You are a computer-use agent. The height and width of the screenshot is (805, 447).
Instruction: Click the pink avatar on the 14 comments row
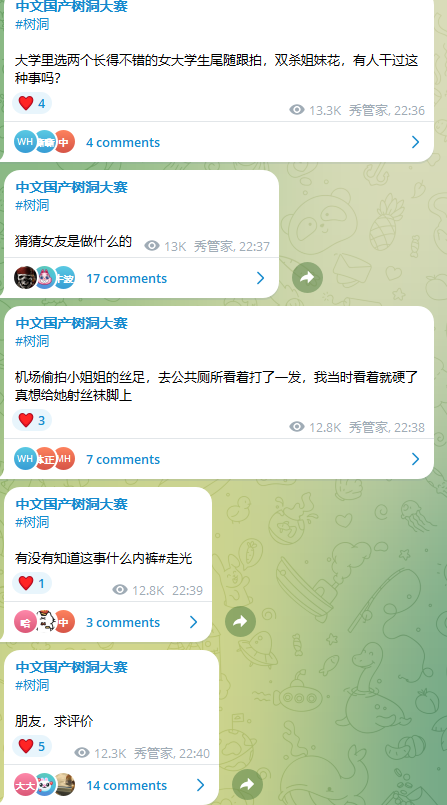coord(25,785)
